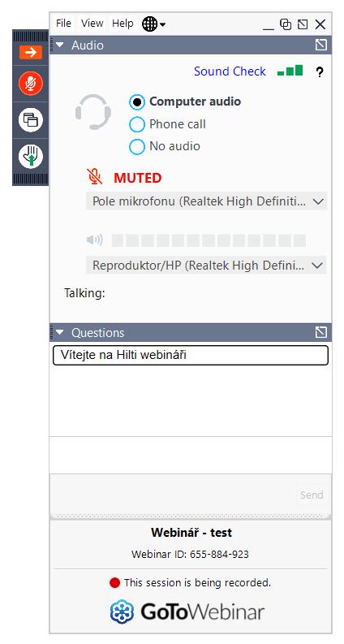Open the View menu
344x644 pixels.
coord(92,24)
